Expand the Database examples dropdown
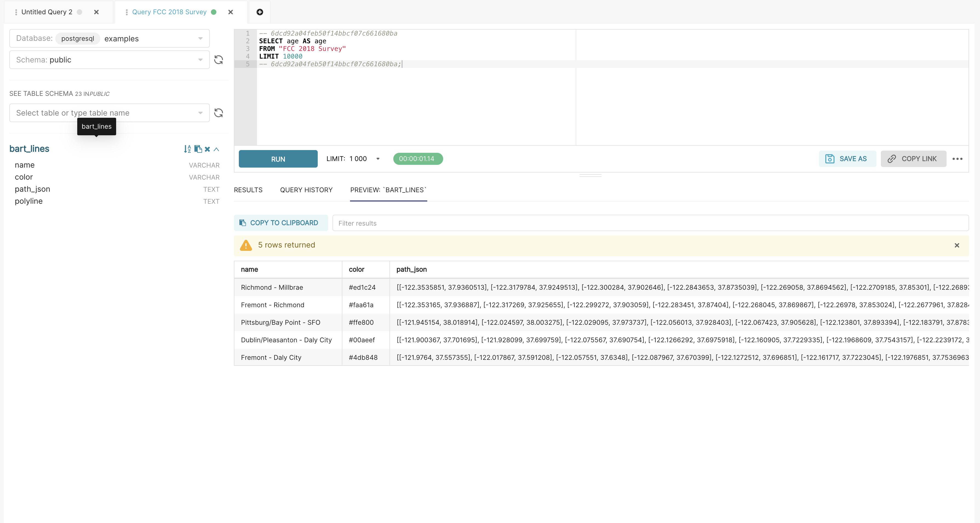 click(200, 38)
